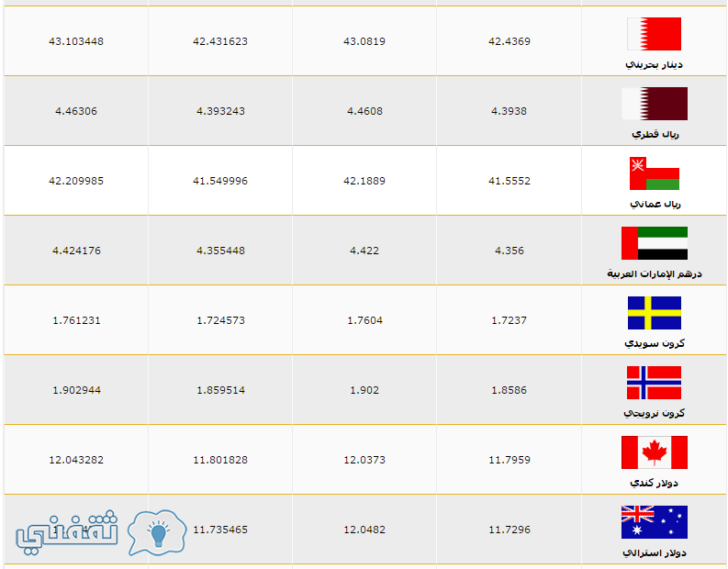Click the UAE flag icon
The image size is (728, 569).
point(655,243)
